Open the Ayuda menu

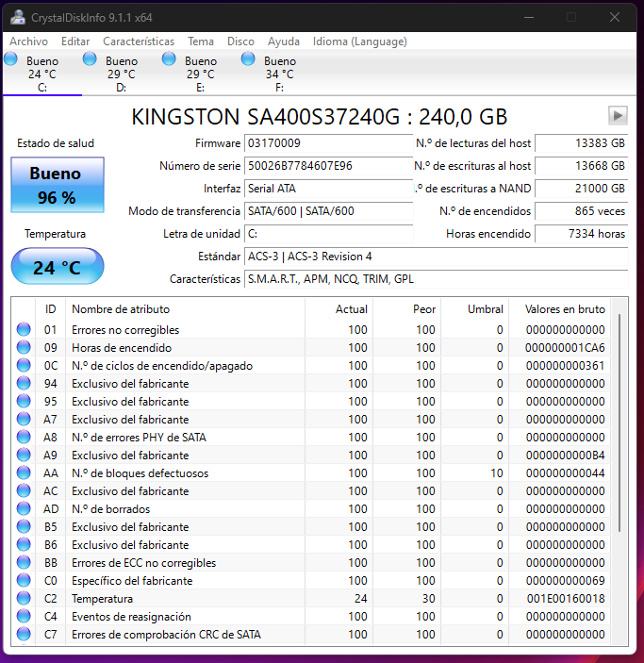click(x=283, y=41)
